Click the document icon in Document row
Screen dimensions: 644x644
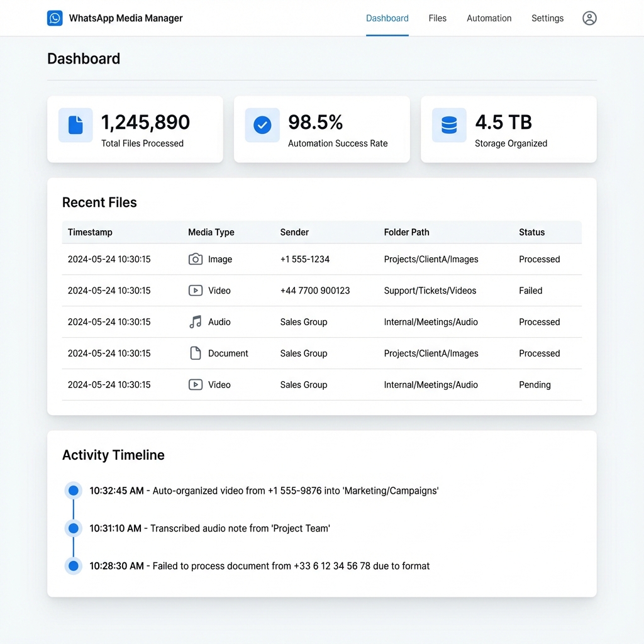196,353
